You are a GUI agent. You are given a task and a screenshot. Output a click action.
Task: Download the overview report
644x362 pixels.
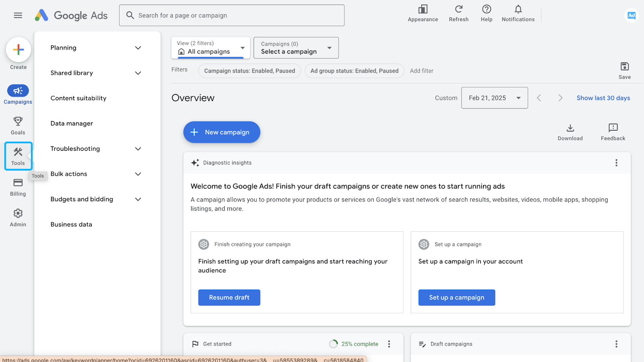[570, 132]
